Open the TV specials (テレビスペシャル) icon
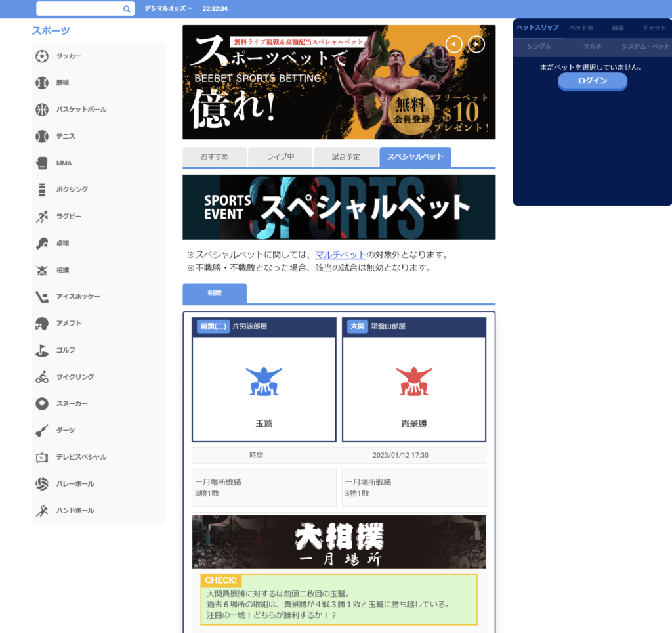This screenshot has height=633, width=672. pyautogui.click(x=42, y=457)
